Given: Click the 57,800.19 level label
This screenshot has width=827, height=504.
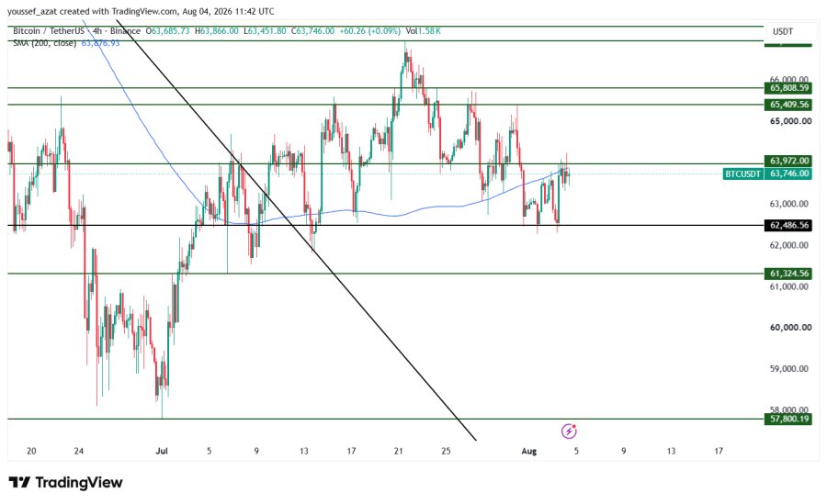Looking at the screenshot, I should (788, 420).
